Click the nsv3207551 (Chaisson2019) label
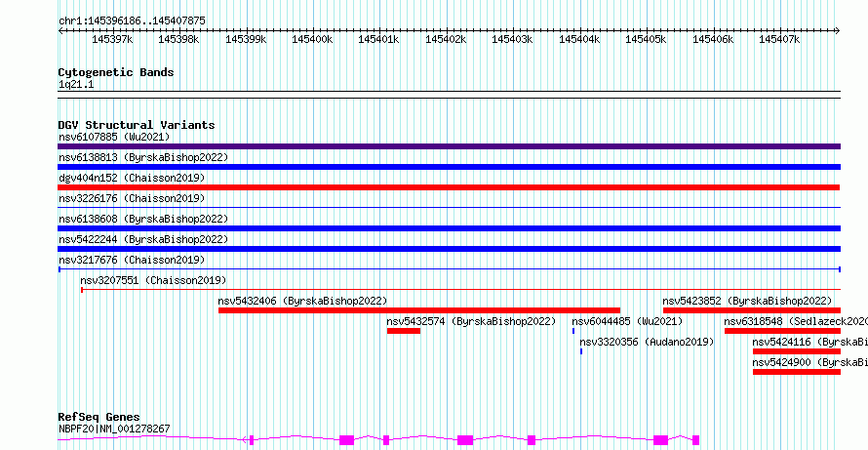Screen dimensions: 868x450 click(153, 280)
